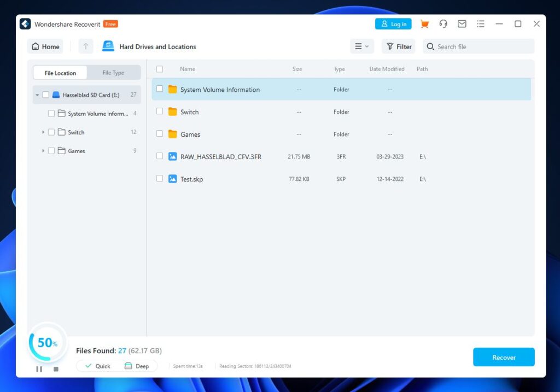Toggle the select-all checkbox in header

pyautogui.click(x=160, y=69)
